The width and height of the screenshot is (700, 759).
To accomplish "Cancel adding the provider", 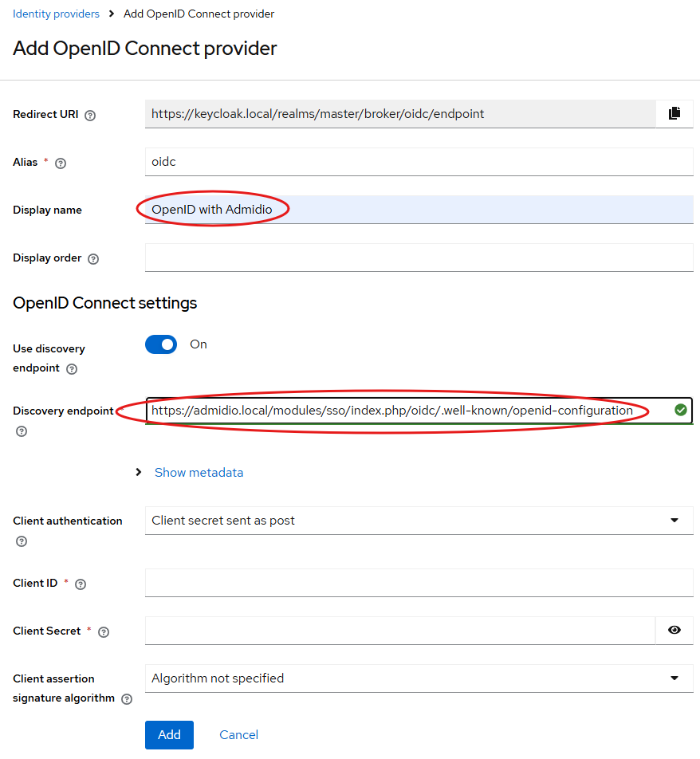I will (x=238, y=734).
